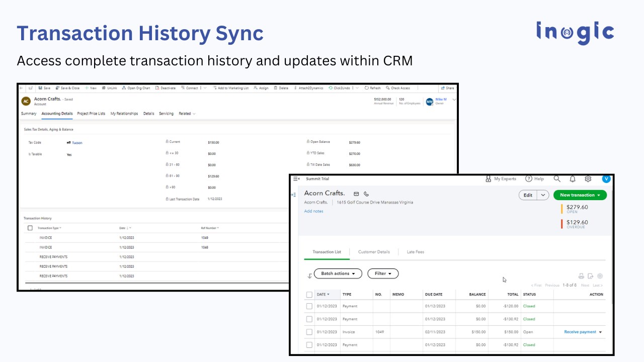This screenshot has height=362, width=644.
Task: Open the Details tab in CRM
Action: pyautogui.click(x=148, y=114)
